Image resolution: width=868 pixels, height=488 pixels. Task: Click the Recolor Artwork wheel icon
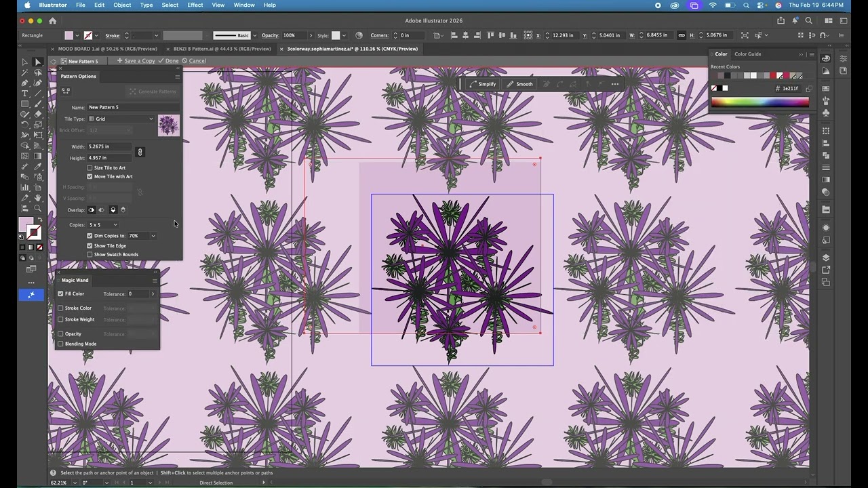pos(359,35)
